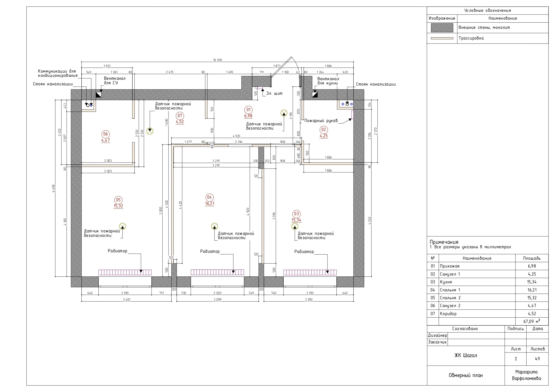The width and height of the screenshot is (555, 392).
Task: Click the radiator symbol in room 04
Action: pos(217,272)
